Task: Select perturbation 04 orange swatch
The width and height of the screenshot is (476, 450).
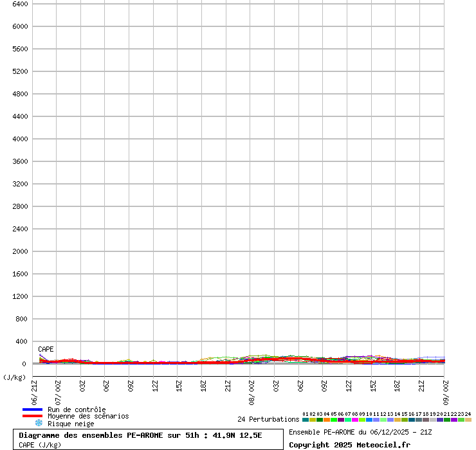Action: tap(327, 420)
